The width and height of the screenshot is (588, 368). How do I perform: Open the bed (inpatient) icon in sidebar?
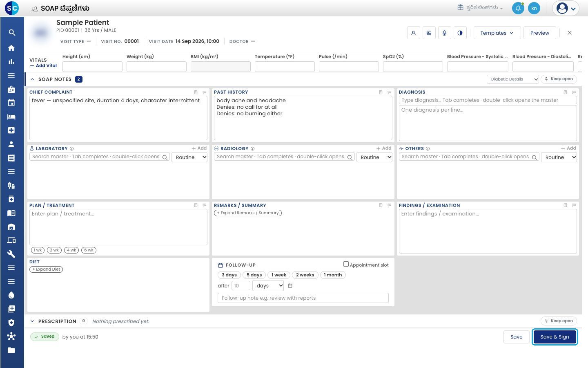click(11, 117)
